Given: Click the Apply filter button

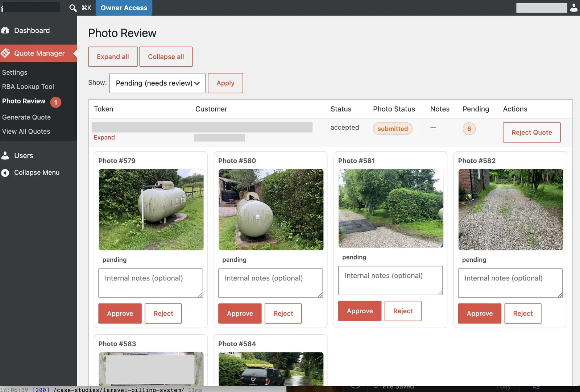Looking at the screenshot, I should click(x=225, y=83).
